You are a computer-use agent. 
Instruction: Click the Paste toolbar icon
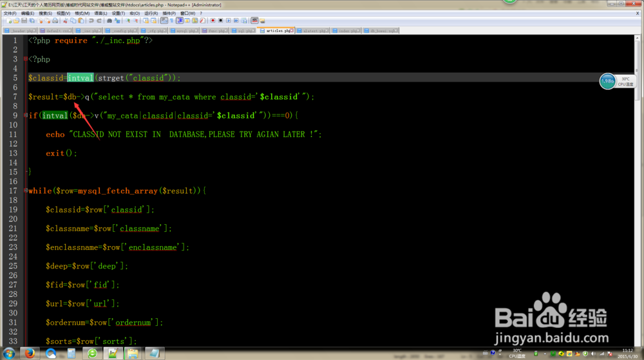(81, 21)
